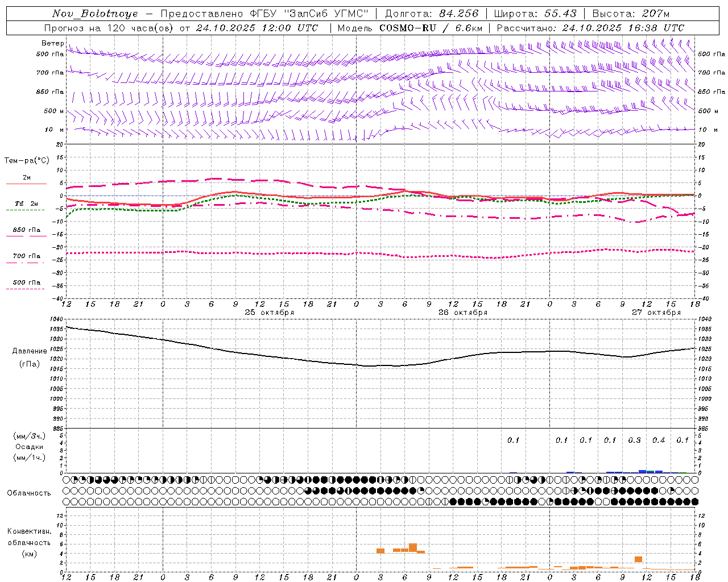Click the Давление pressure label
728x582 pixels.
click(x=30, y=351)
